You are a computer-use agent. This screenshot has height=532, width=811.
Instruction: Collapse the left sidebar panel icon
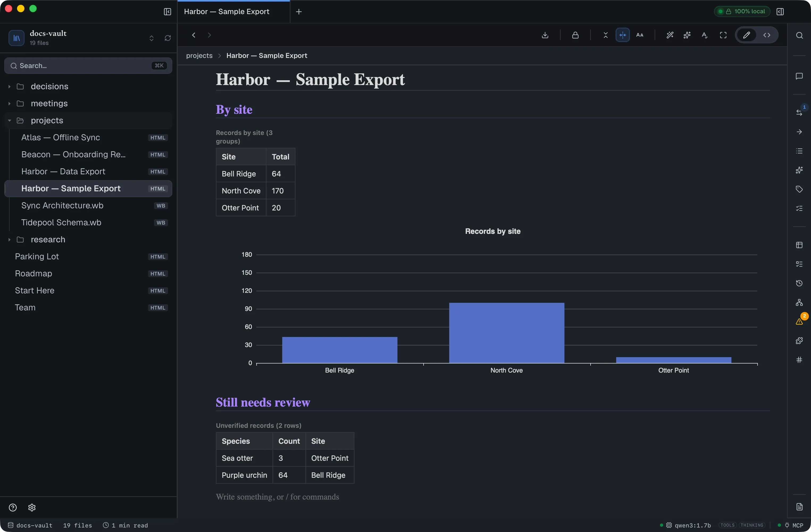167,12
